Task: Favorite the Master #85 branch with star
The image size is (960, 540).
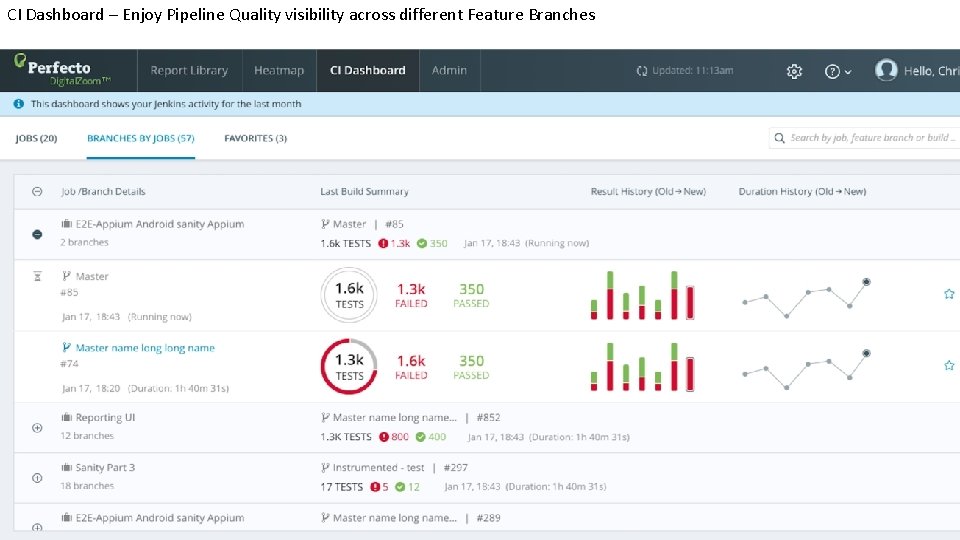Action: [x=949, y=294]
